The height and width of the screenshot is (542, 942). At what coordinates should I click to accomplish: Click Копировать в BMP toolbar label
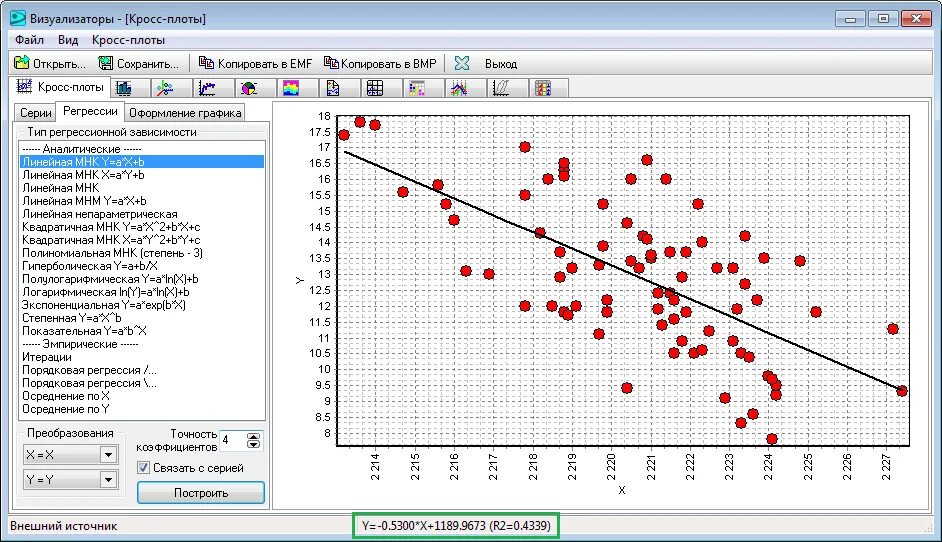click(x=389, y=64)
